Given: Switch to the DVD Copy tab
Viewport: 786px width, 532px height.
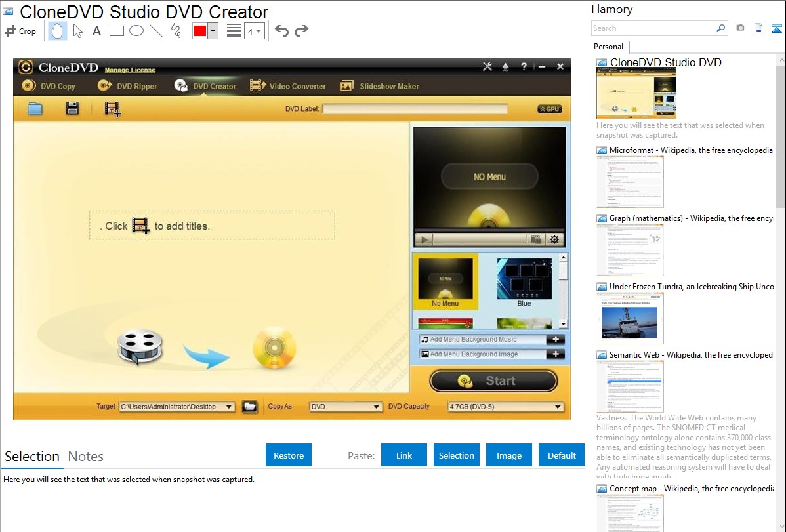Looking at the screenshot, I should [49, 86].
